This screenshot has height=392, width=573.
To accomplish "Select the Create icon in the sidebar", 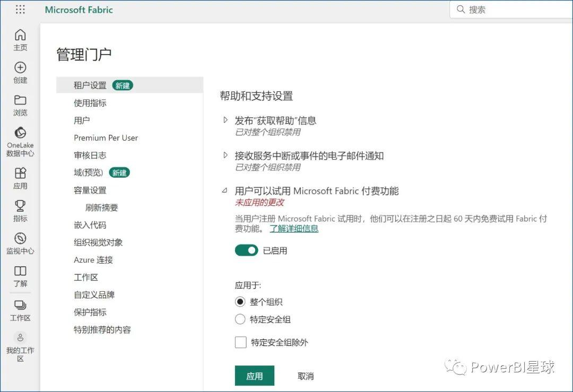I will click(x=20, y=72).
